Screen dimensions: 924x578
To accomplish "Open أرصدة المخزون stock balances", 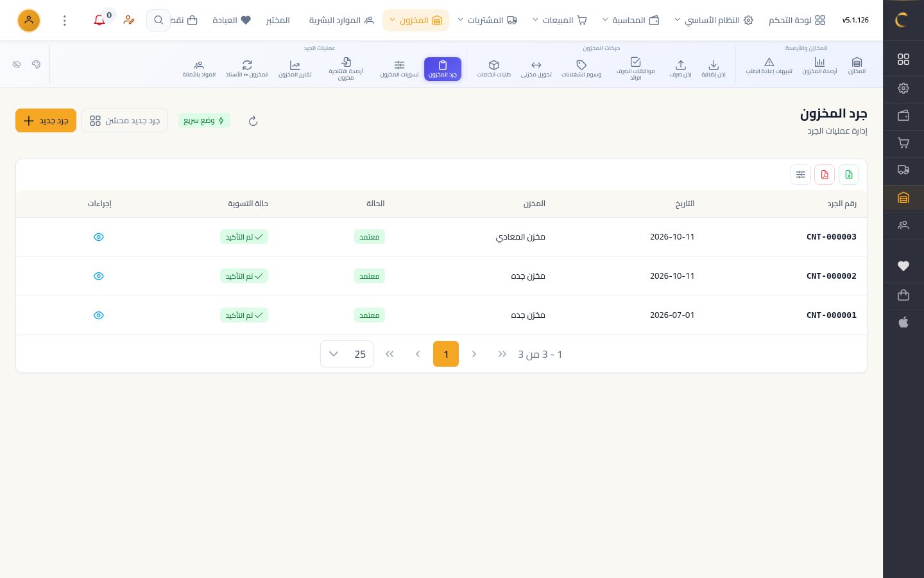I will click(x=819, y=66).
